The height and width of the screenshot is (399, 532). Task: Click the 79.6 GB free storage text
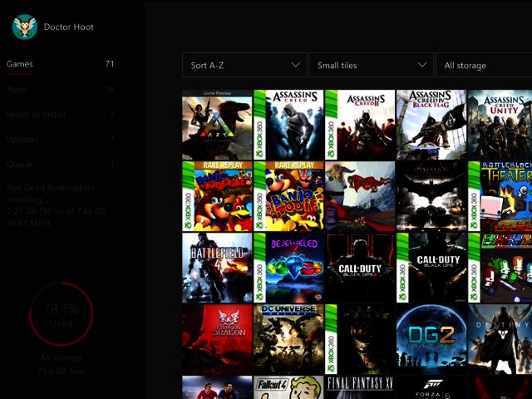61,371
